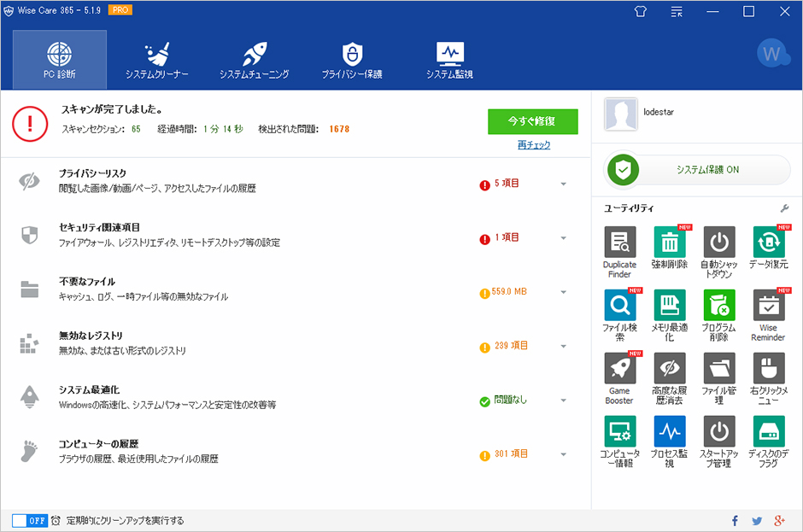Click the Google Plus share icon
This screenshot has width=803, height=532.
(779, 521)
